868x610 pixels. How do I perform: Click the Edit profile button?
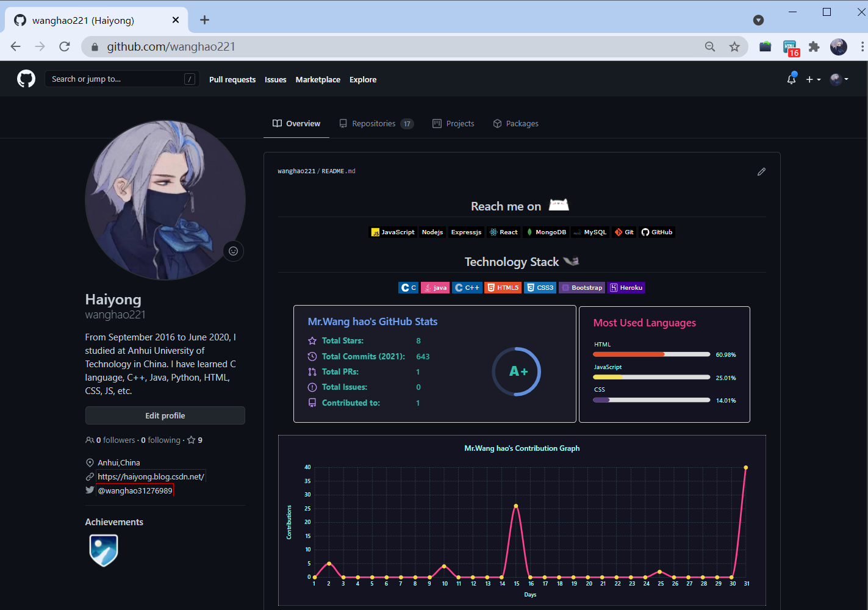click(x=165, y=415)
